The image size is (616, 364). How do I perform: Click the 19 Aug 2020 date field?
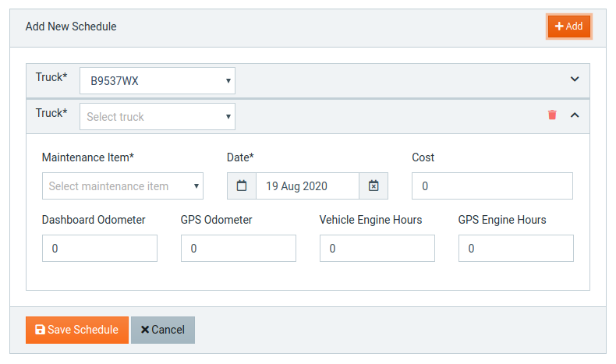tap(307, 186)
